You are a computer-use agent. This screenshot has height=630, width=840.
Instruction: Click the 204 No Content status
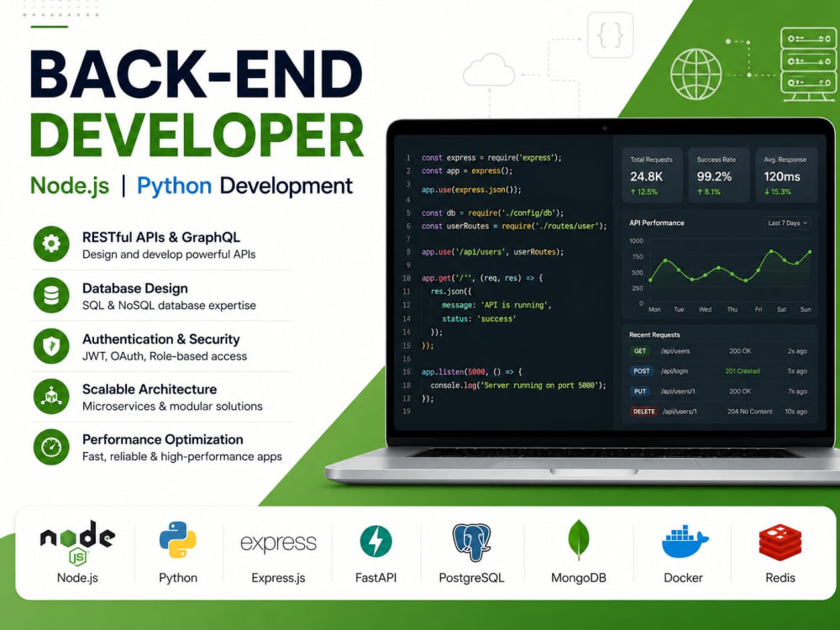point(750,412)
